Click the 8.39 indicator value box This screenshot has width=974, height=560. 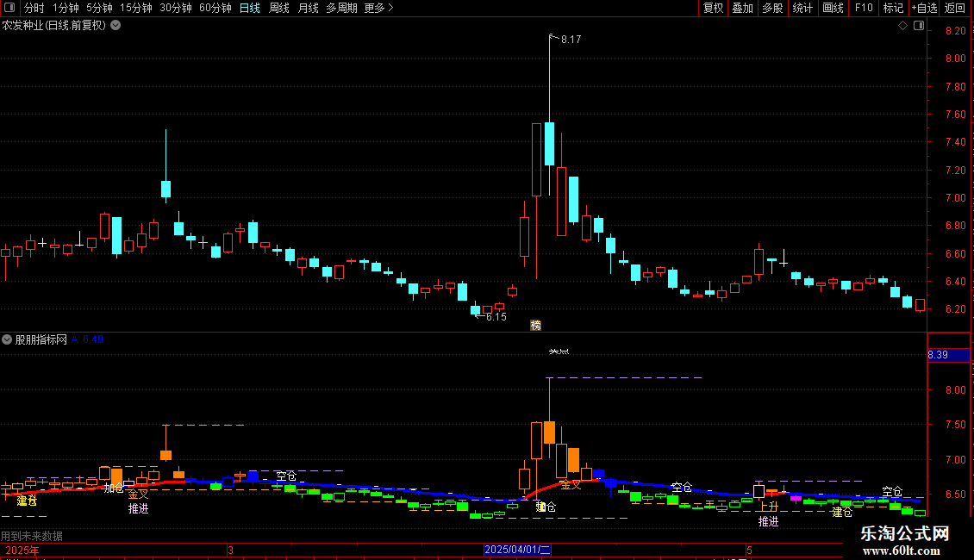[948, 355]
